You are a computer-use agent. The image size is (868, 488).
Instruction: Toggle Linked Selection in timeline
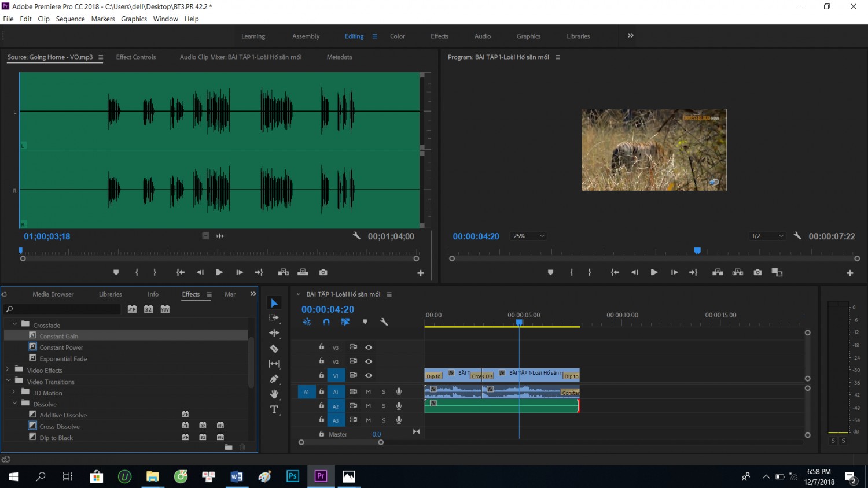click(x=345, y=322)
